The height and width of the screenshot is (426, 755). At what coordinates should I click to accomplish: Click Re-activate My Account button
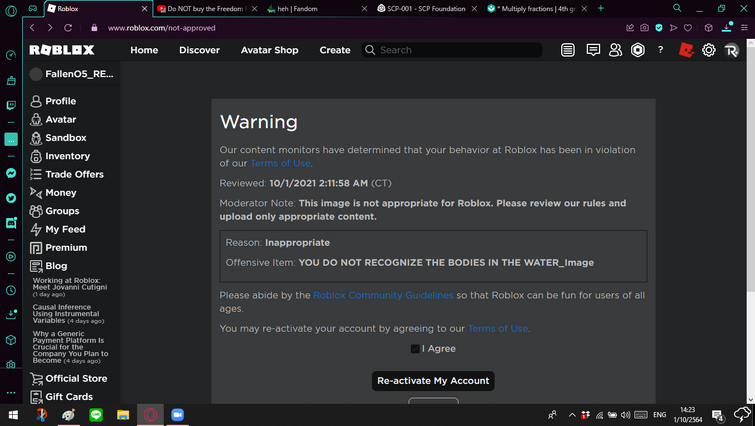tap(433, 381)
